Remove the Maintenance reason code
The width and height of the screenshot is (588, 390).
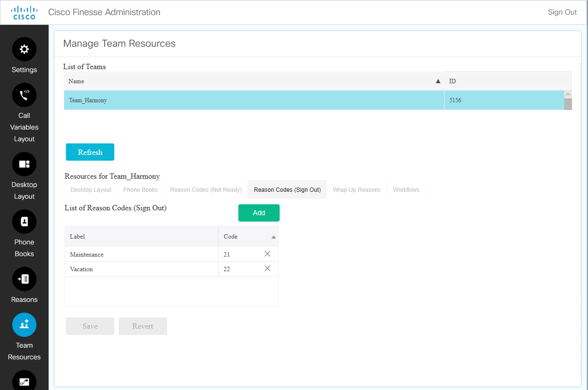[267, 254]
